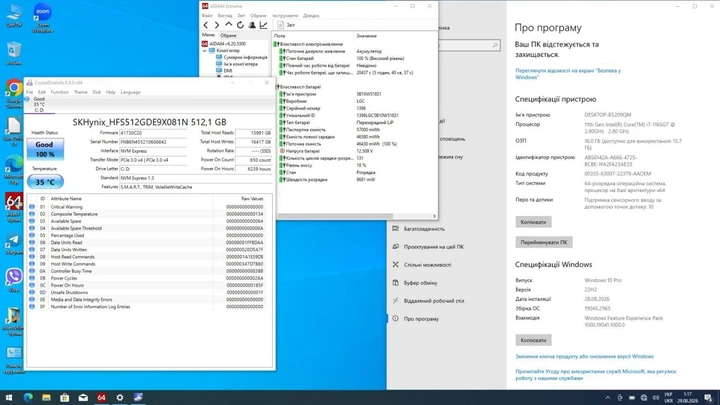The image size is (720, 405).
Task: Open the AIDA64 graph icon
Action: pos(264,25)
